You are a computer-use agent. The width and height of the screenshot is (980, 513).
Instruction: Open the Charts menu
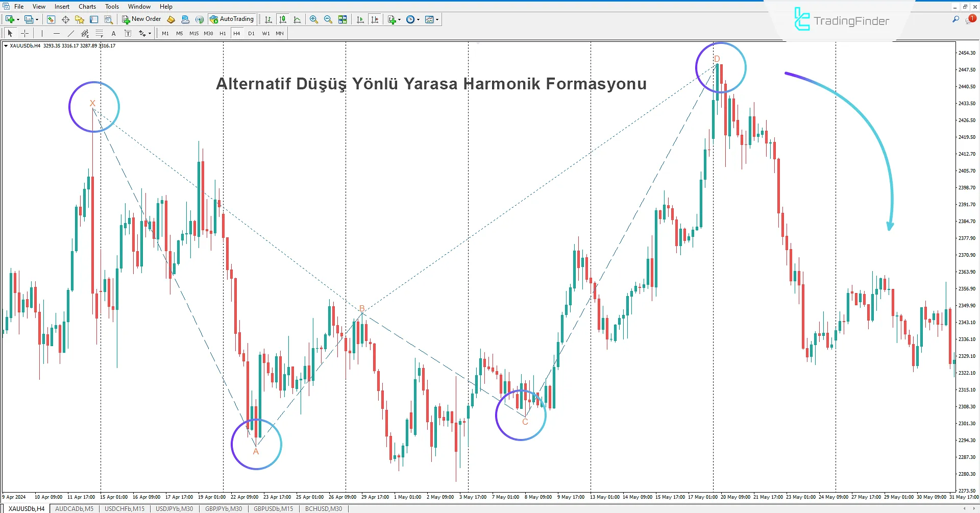tap(87, 6)
